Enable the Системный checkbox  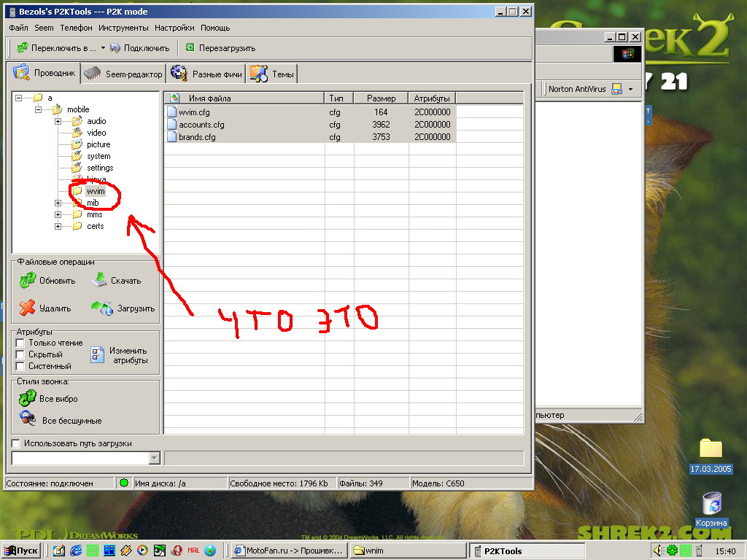(20, 366)
